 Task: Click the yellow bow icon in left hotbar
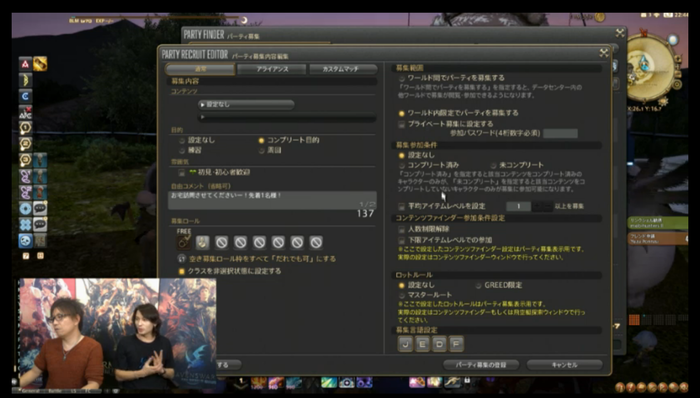(x=25, y=80)
